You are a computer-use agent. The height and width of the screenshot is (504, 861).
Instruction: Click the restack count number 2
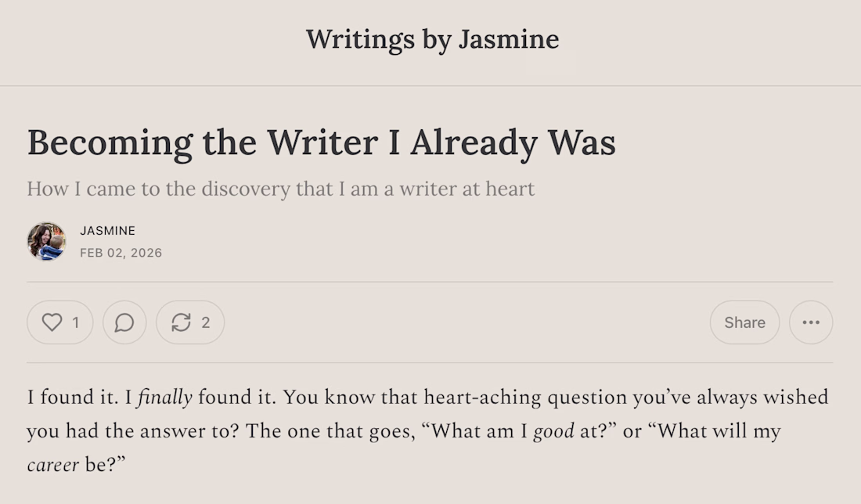click(x=206, y=322)
